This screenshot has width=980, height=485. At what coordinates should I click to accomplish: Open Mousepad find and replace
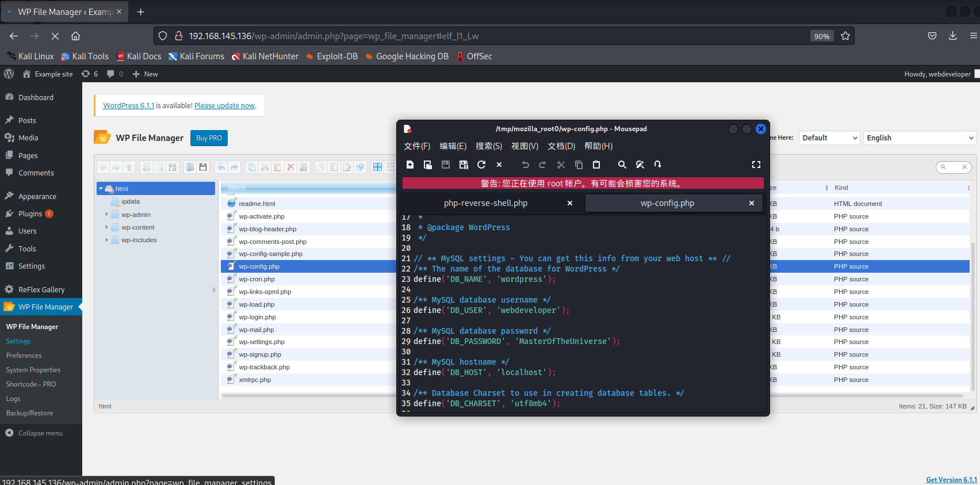tap(640, 165)
